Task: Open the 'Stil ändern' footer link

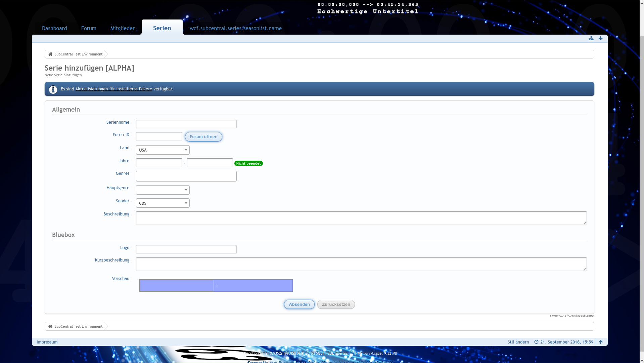Action: coord(518,342)
